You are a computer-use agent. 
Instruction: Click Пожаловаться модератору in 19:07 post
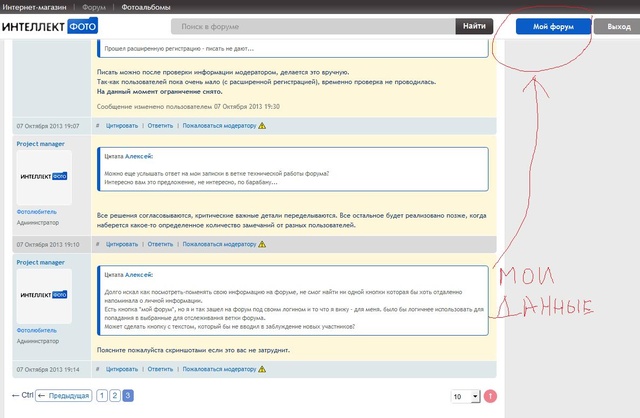pos(219,126)
